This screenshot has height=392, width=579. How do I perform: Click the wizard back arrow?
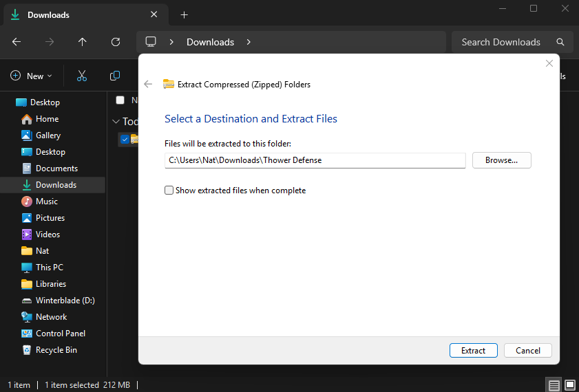tap(148, 85)
